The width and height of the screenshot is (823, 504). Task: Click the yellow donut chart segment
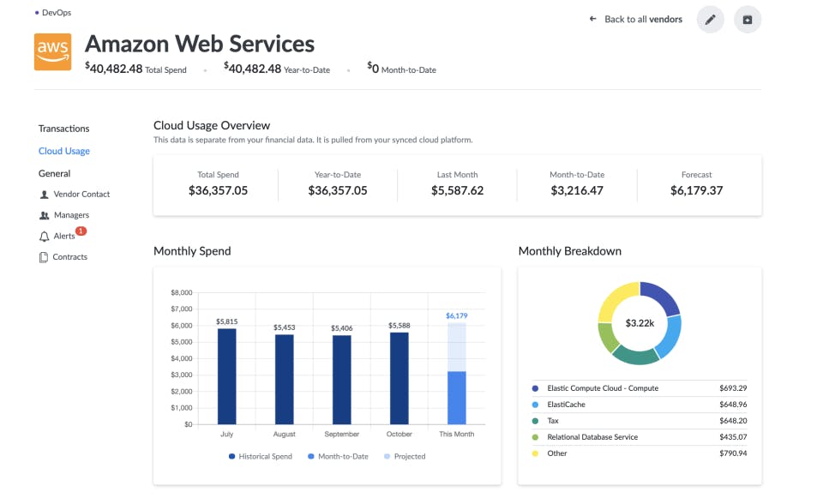coord(616,299)
